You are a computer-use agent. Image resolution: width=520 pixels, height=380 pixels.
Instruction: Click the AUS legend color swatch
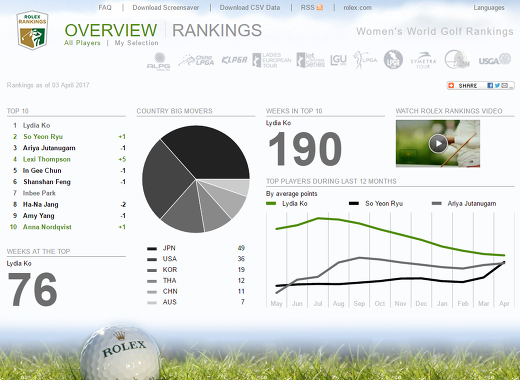coord(152,303)
